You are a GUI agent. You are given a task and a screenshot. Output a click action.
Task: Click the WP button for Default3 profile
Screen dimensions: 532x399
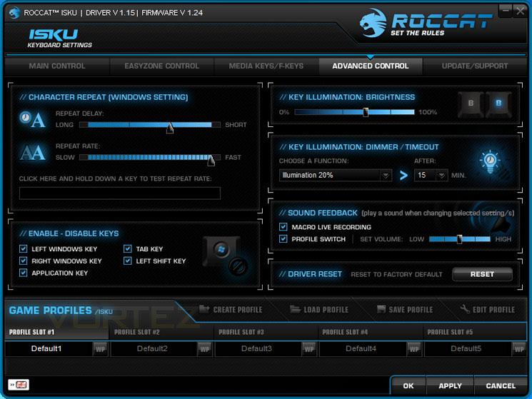[x=308, y=349]
